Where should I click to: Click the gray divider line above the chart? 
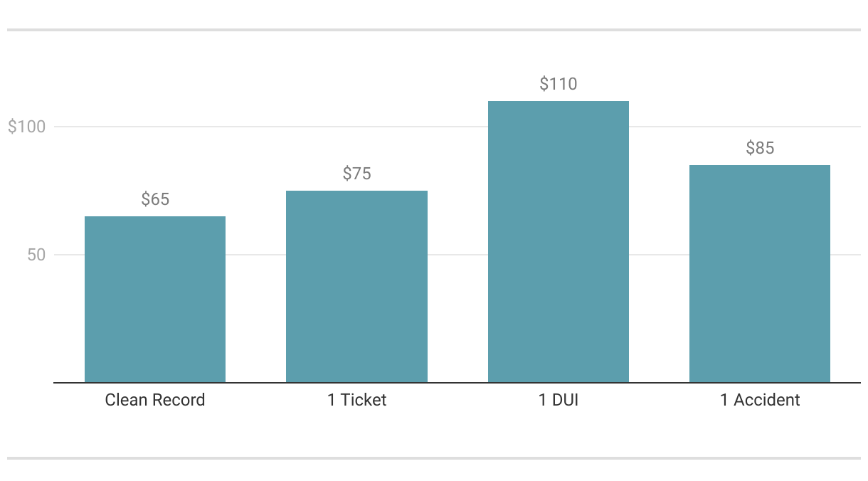[434, 30]
